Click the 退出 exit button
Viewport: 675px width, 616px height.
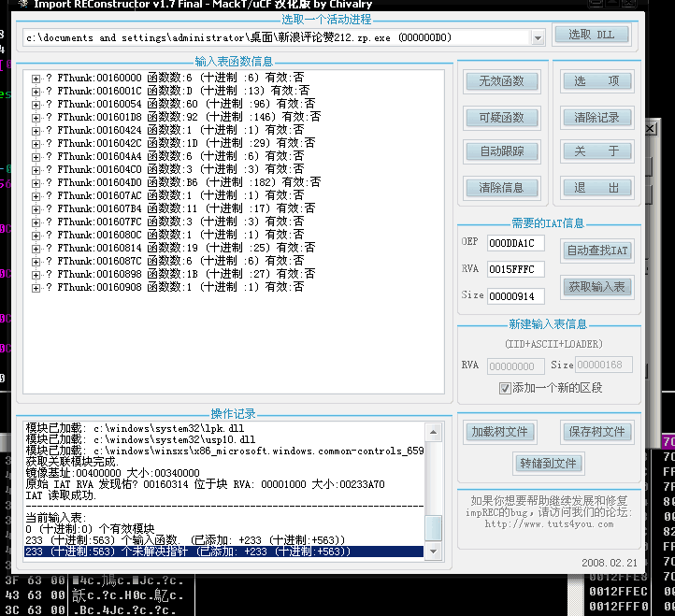point(597,188)
